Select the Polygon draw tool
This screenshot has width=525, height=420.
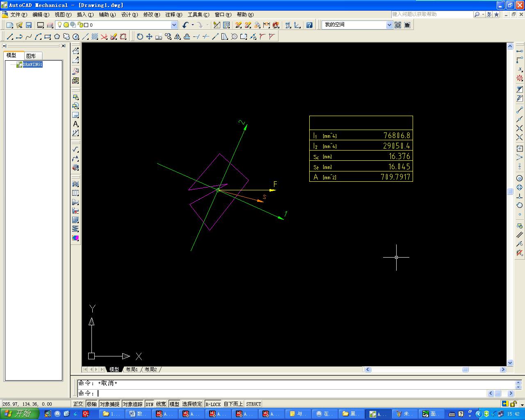tap(57, 37)
